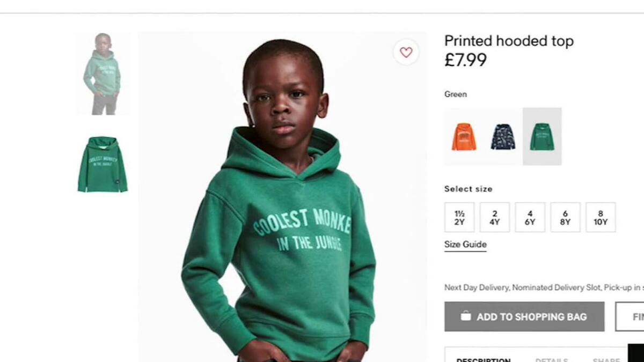Open the Share tab

pyautogui.click(x=606, y=358)
